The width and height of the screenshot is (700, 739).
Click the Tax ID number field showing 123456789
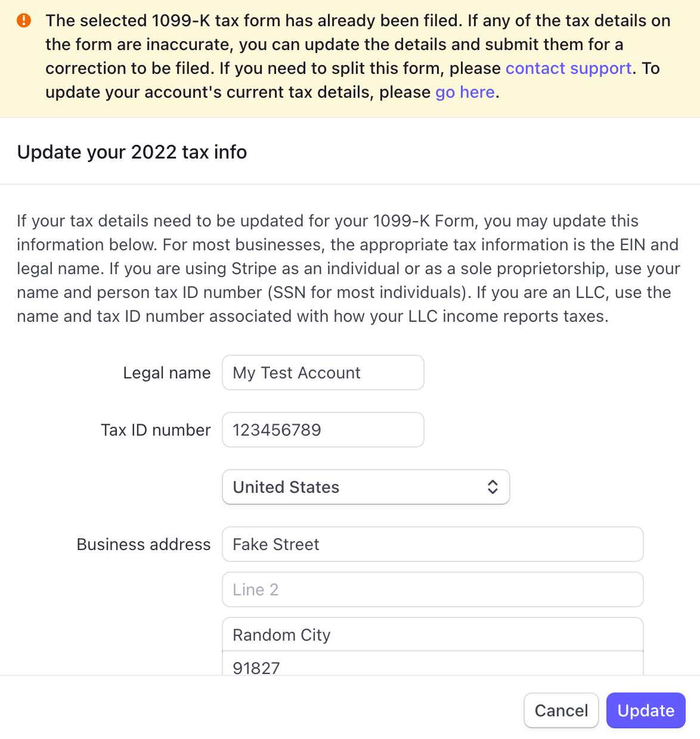click(323, 430)
